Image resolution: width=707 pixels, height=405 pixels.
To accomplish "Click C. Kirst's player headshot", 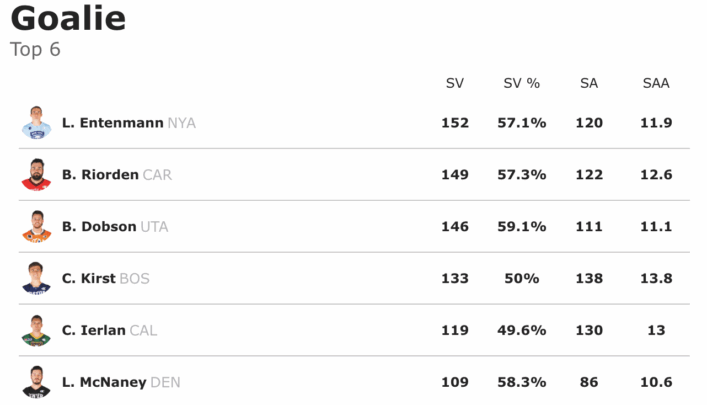I will coord(37,278).
